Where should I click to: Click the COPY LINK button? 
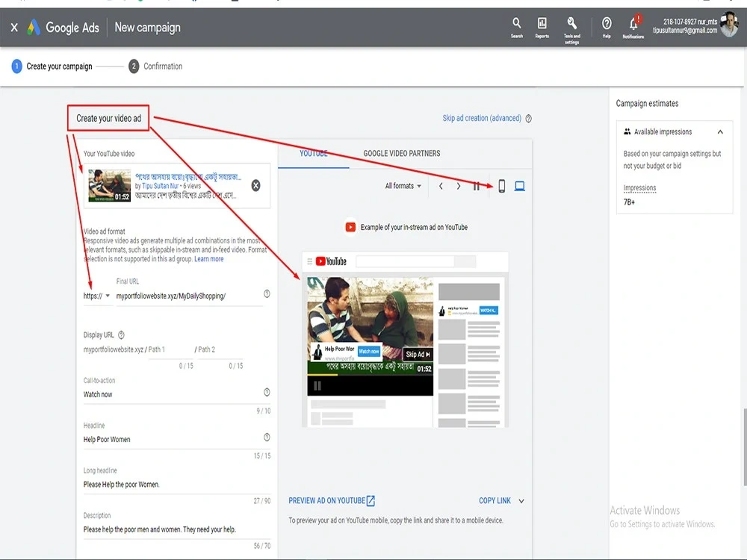495,500
